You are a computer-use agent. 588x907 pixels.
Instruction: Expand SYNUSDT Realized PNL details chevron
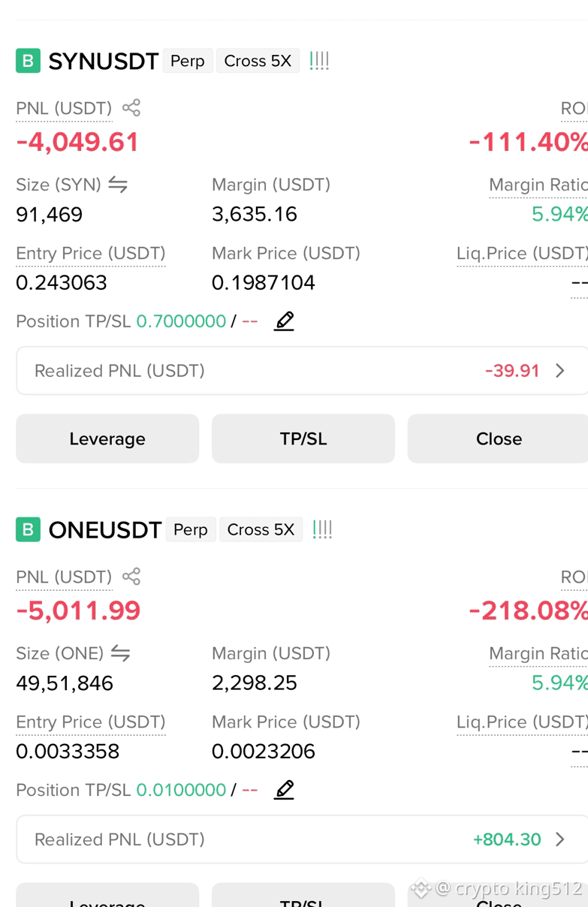pyautogui.click(x=559, y=370)
